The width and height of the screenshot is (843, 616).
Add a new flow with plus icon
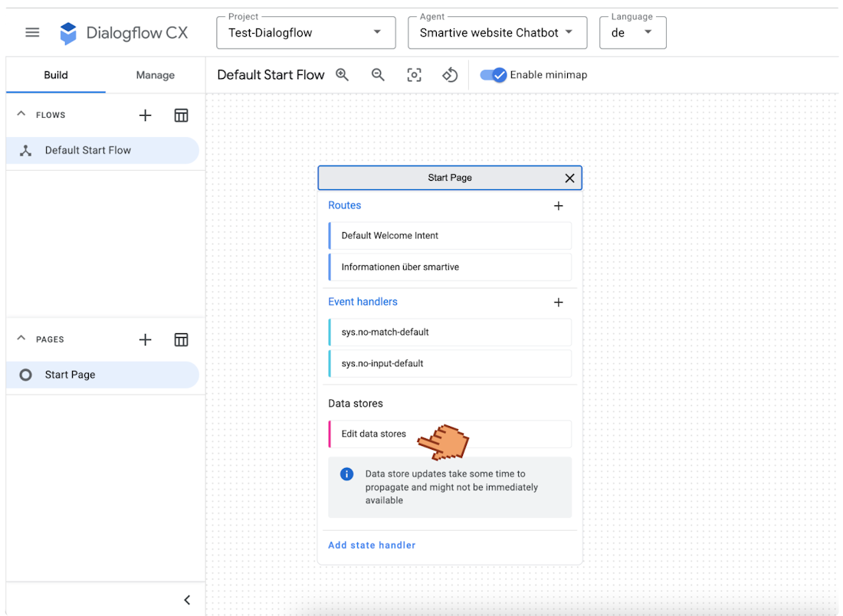[x=145, y=115]
